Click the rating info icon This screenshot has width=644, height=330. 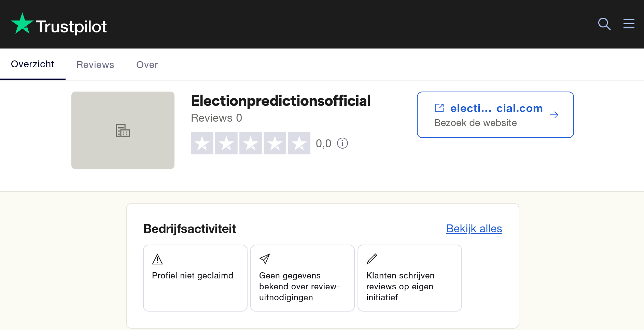342,143
